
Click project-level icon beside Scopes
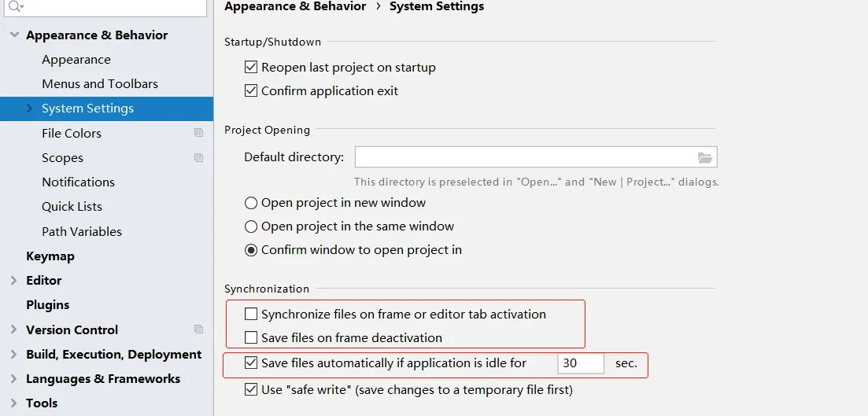click(199, 157)
